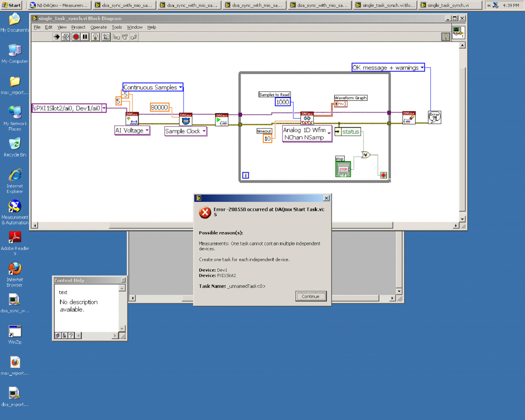This screenshot has width=525, height=420.
Task: Open the Project menu
Action: click(x=78, y=27)
